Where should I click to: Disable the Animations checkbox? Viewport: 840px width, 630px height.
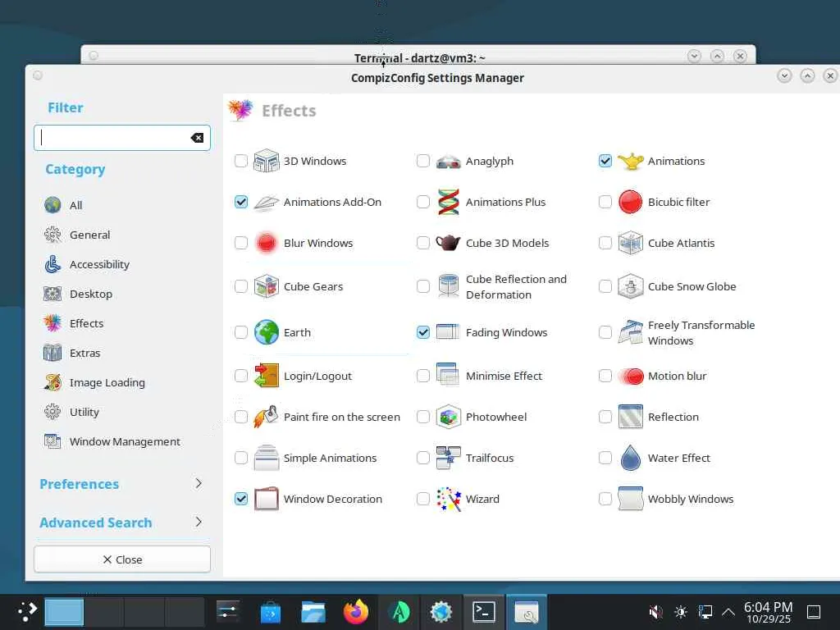click(x=605, y=161)
